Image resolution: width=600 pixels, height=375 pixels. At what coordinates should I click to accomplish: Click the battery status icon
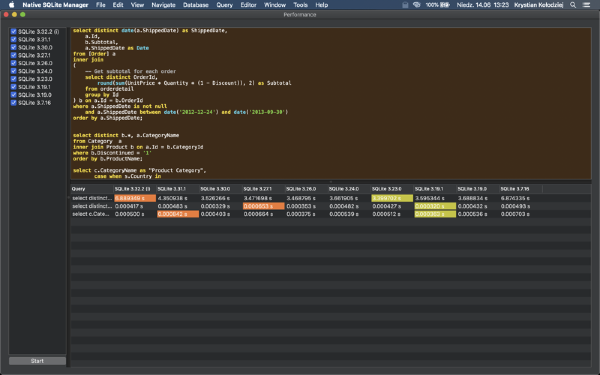445,5
